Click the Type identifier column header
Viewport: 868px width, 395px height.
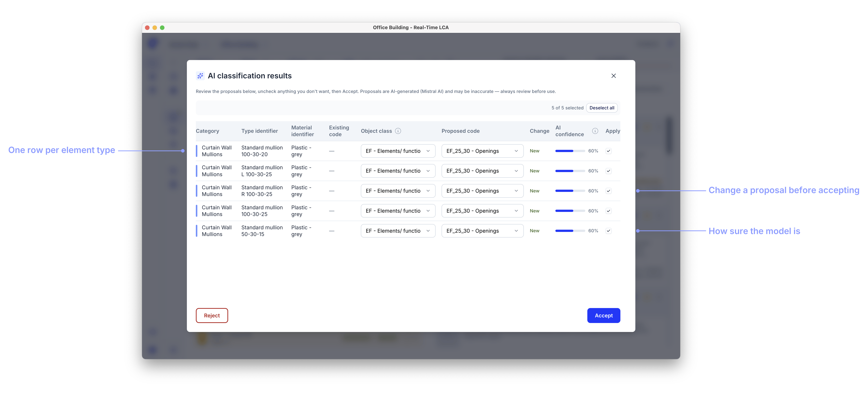point(259,131)
